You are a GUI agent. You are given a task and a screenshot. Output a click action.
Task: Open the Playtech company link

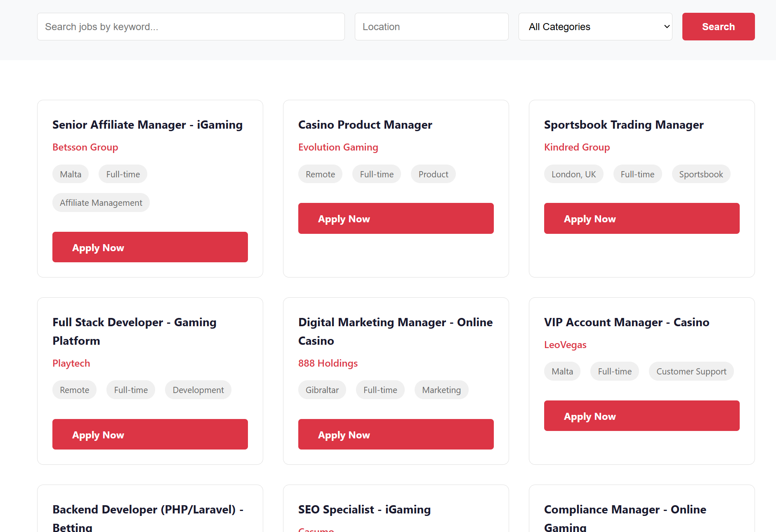71,363
